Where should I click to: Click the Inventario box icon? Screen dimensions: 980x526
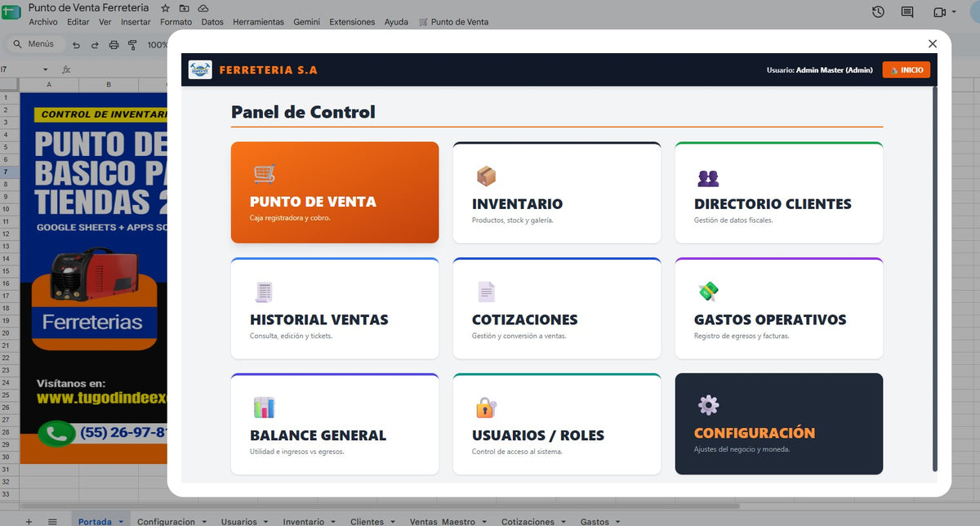point(486,176)
